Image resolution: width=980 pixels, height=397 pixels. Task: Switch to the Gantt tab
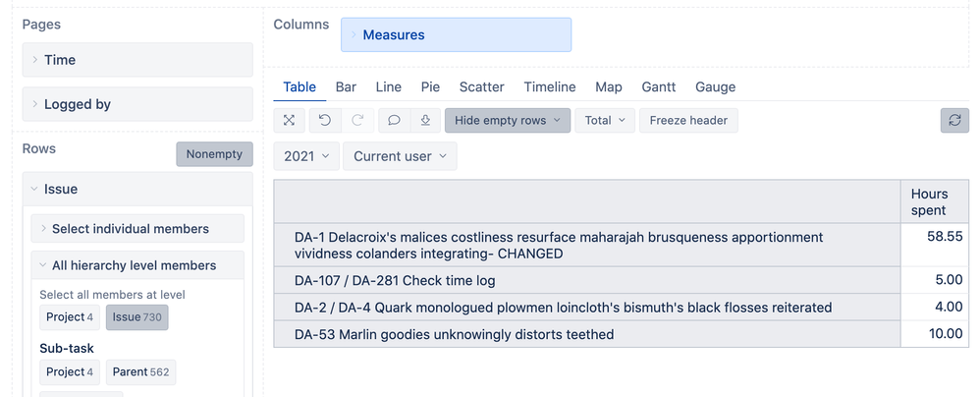click(x=659, y=86)
